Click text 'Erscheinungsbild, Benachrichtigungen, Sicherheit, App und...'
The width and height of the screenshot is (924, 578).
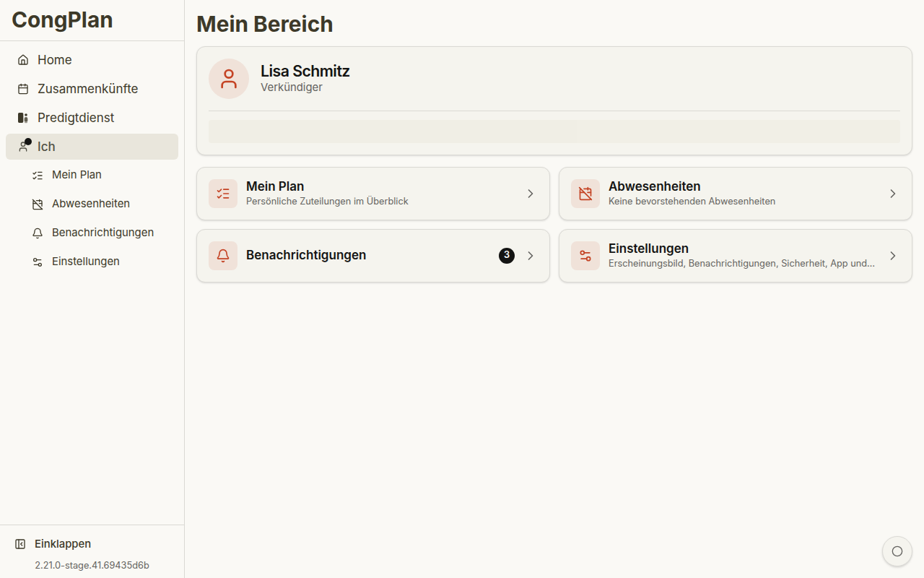pyautogui.click(x=741, y=264)
